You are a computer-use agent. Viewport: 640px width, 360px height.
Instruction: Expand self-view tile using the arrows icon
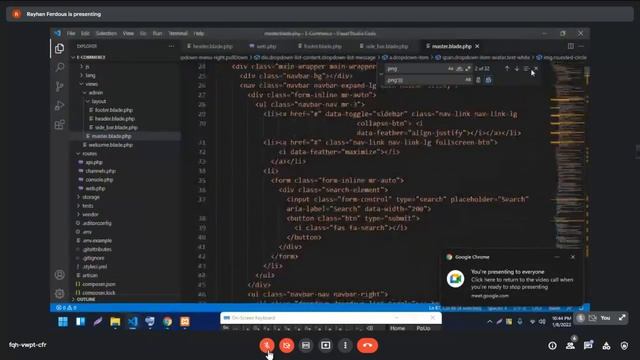click(x=622, y=318)
